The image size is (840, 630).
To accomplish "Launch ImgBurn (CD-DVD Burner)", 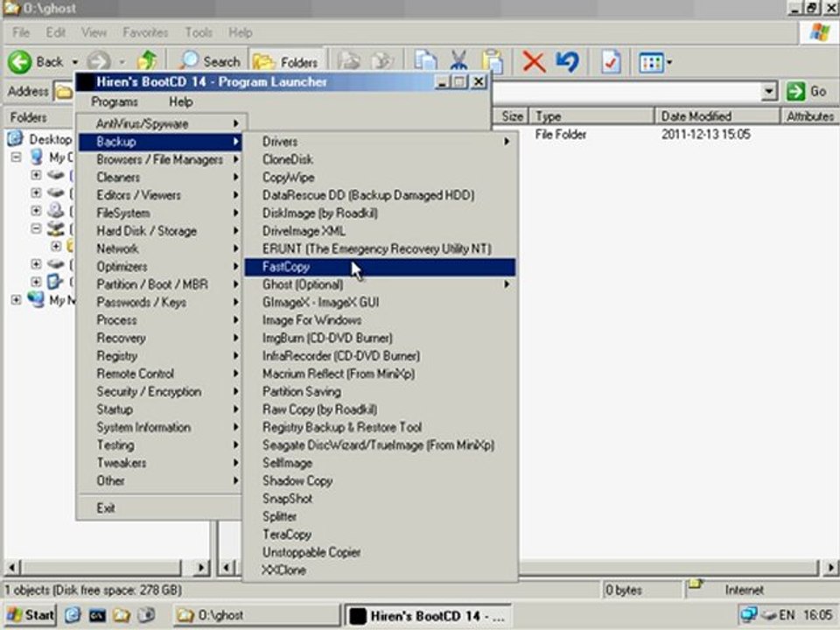I will 380,338.
